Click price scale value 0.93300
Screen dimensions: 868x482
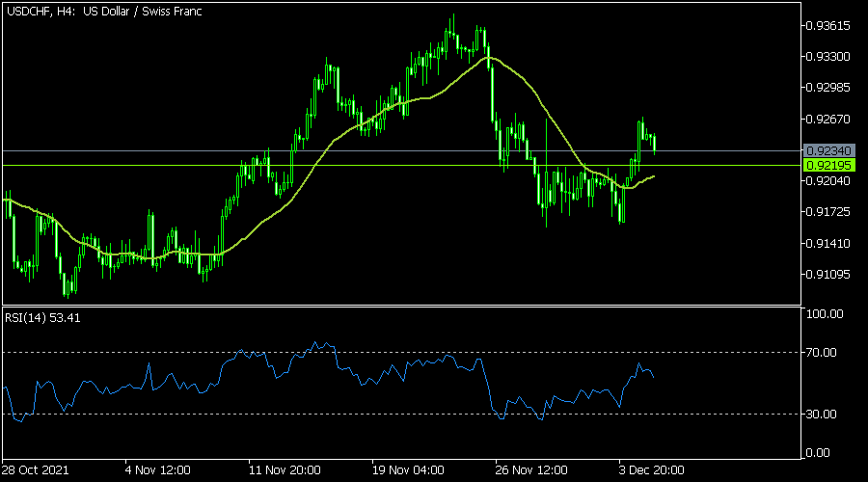pos(828,57)
